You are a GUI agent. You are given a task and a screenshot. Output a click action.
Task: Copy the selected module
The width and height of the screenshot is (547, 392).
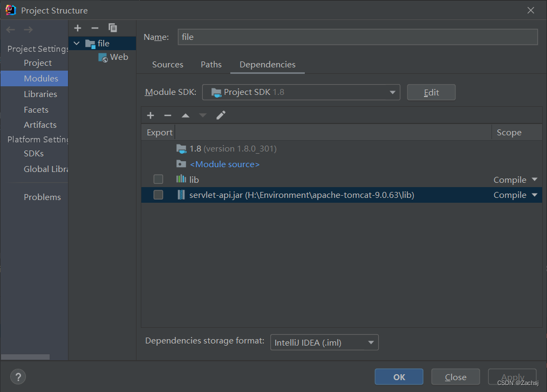113,28
